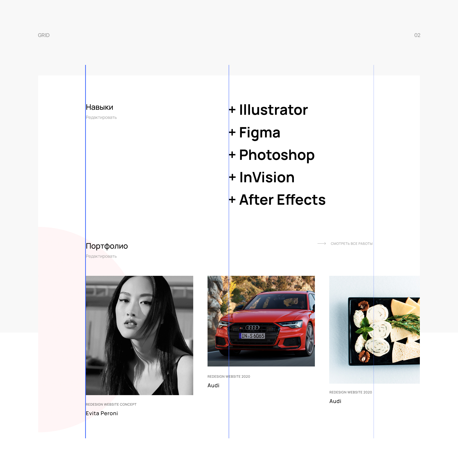Image resolution: width=458 pixels, height=476 pixels.
Task: Expand the plus sign next to After Effects
Action: [232, 200]
